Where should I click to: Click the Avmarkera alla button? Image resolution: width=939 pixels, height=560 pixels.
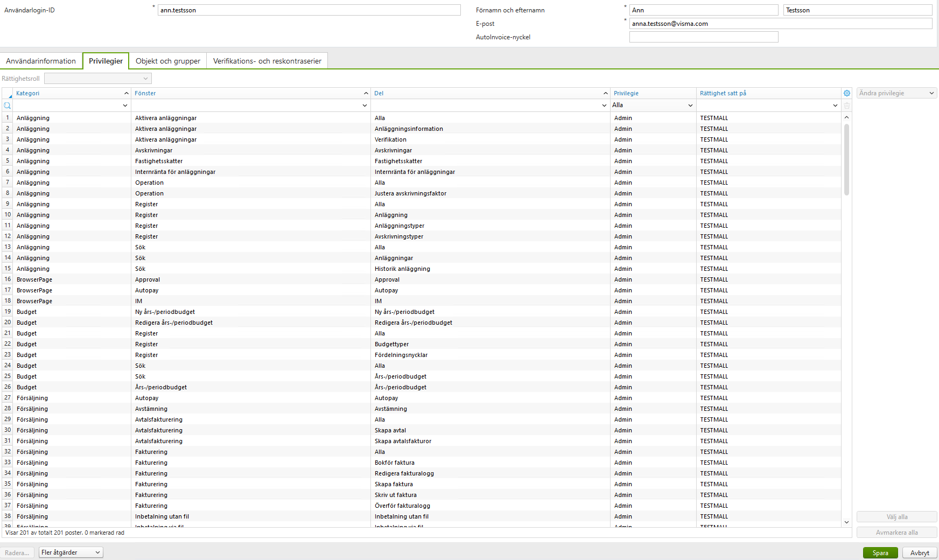click(896, 532)
